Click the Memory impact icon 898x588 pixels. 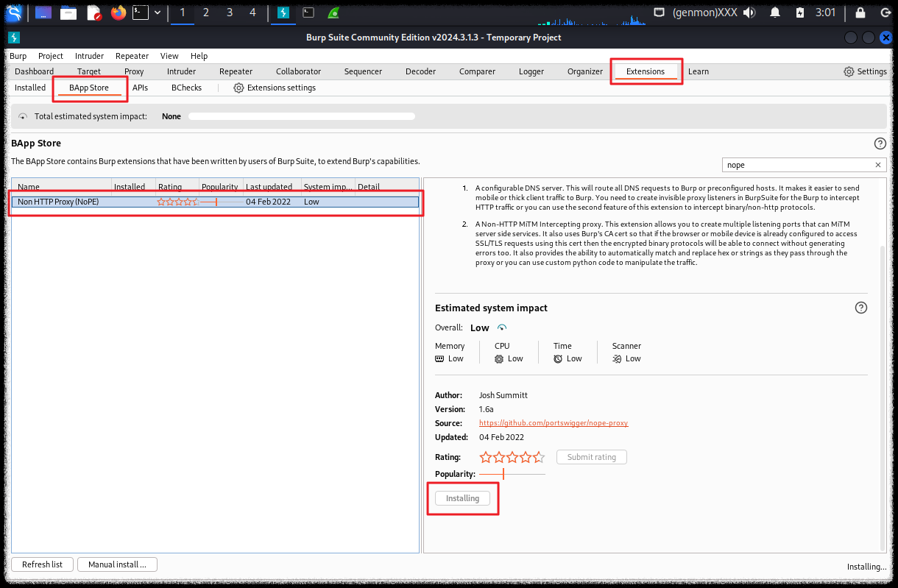tap(439, 359)
